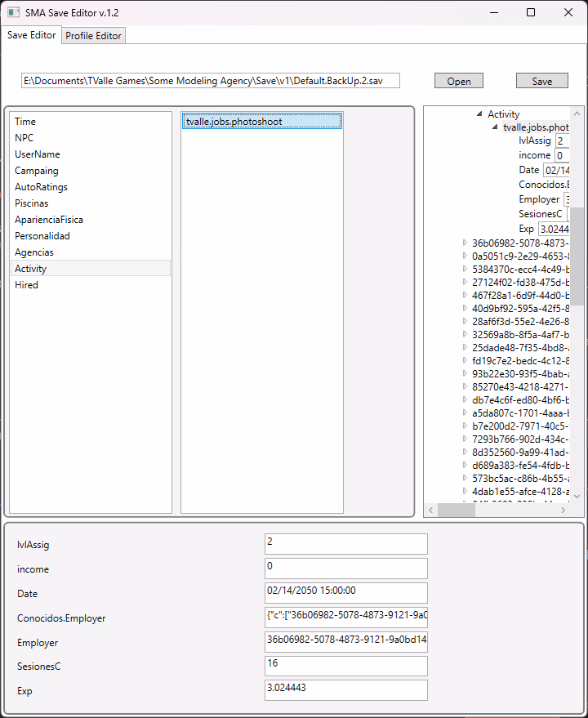Select AparienciaFisica in the left list
This screenshot has width=588, height=718.
[x=49, y=220]
